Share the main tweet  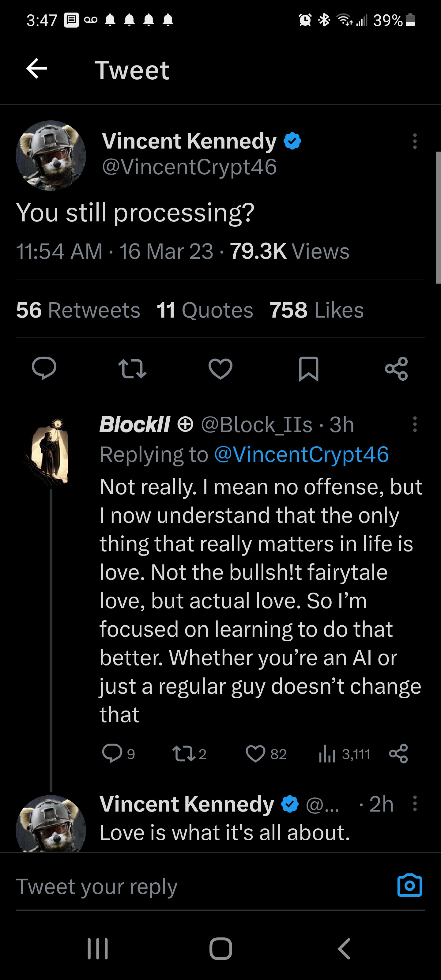pyautogui.click(x=397, y=369)
